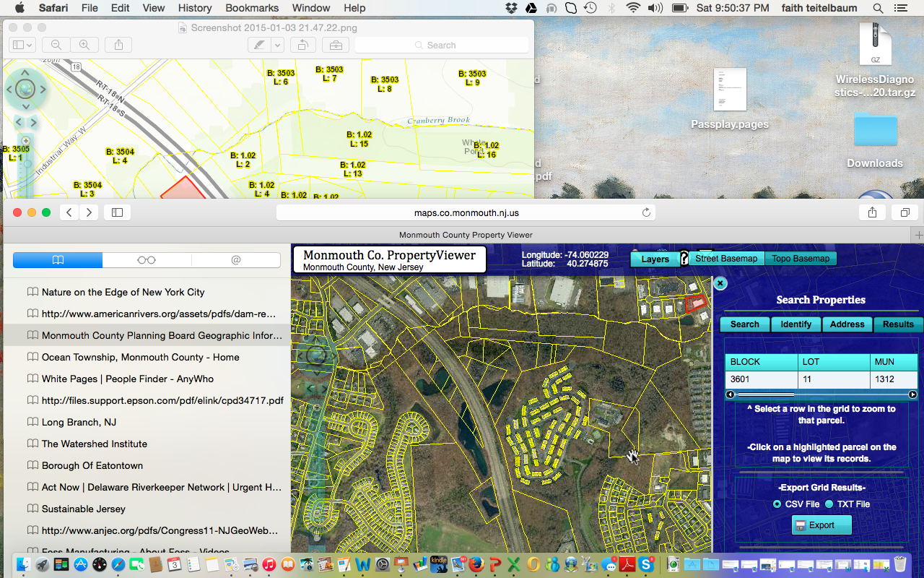Open the Preview highlight pen dropdown arrow

click(278, 45)
